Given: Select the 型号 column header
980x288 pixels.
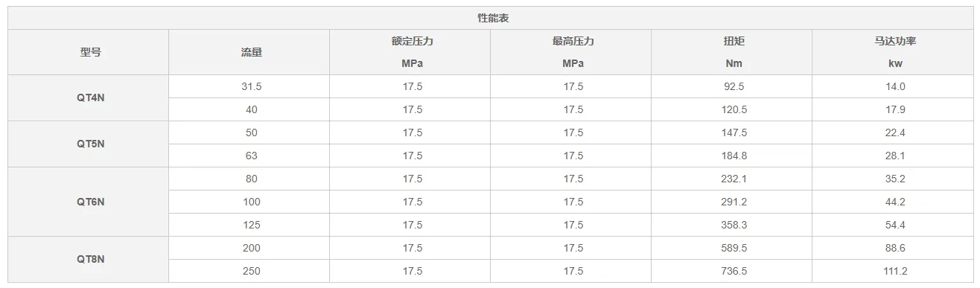Looking at the screenshot, I should coord(89,52).
